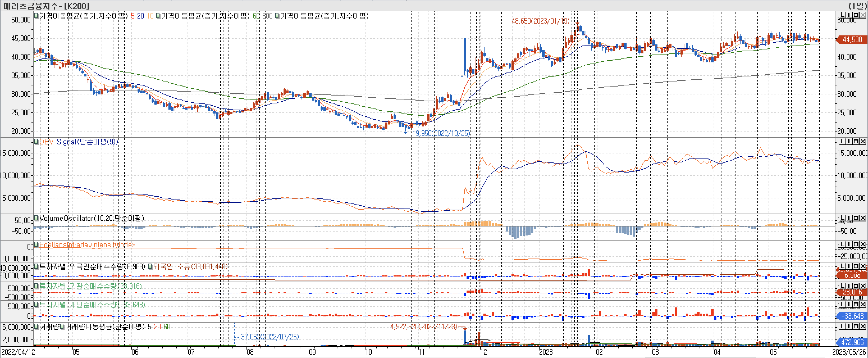Close the OBV indicator panel
This screenshot has width=868, height=358.
click(863, 141)
